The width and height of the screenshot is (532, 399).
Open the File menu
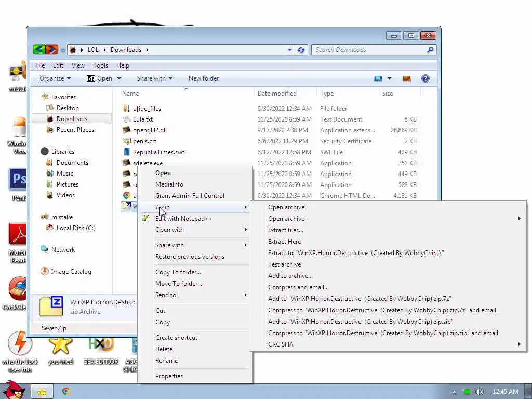click(40, 65)
